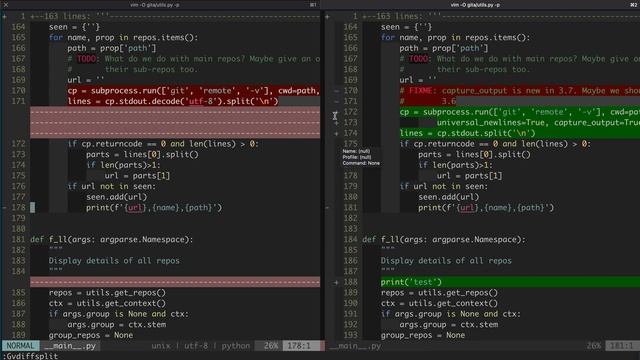Click left line 186 ctx = utils.get_context()

107,303
